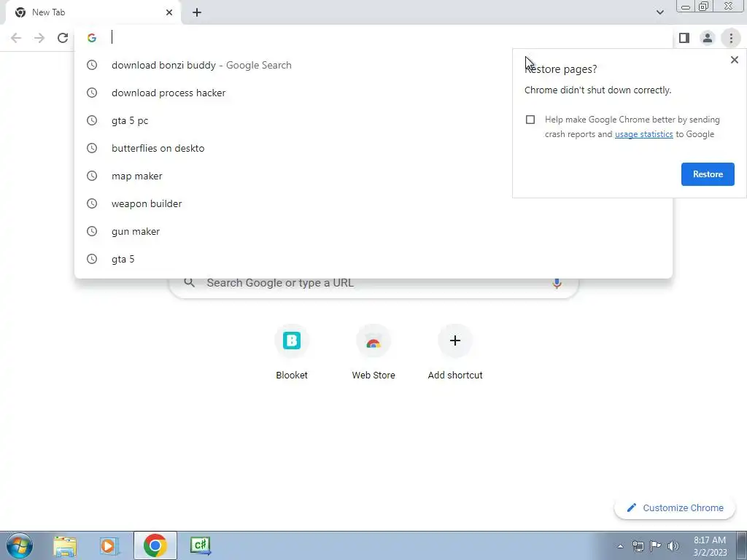
Task: Enable sending crash reports checkbox
Action: 530,120
